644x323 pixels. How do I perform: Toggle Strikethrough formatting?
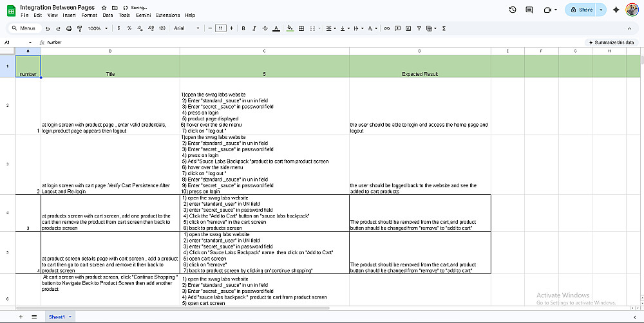click(x=265, y=28)
